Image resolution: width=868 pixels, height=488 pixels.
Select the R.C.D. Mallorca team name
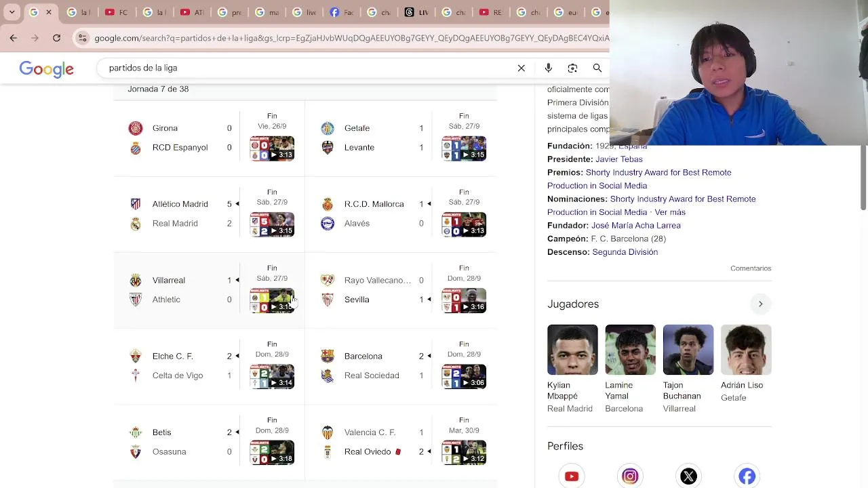(374, 204)
